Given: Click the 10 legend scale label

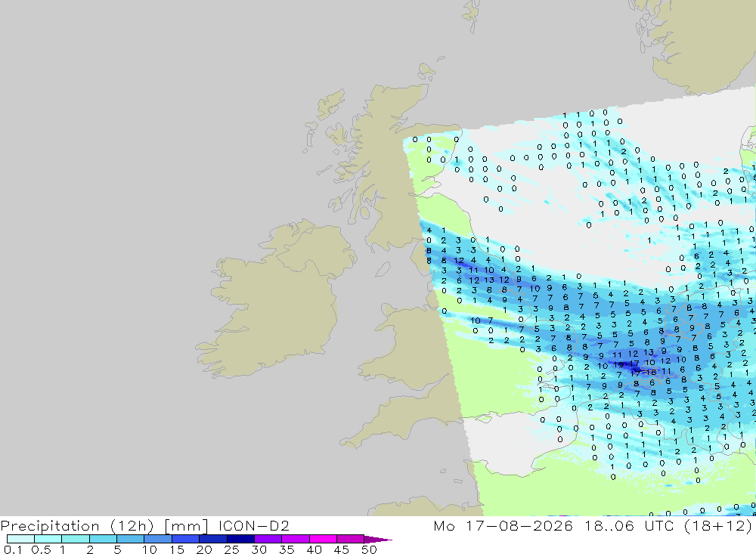Looking at the screenshot, I should click(x=150, y=549).
